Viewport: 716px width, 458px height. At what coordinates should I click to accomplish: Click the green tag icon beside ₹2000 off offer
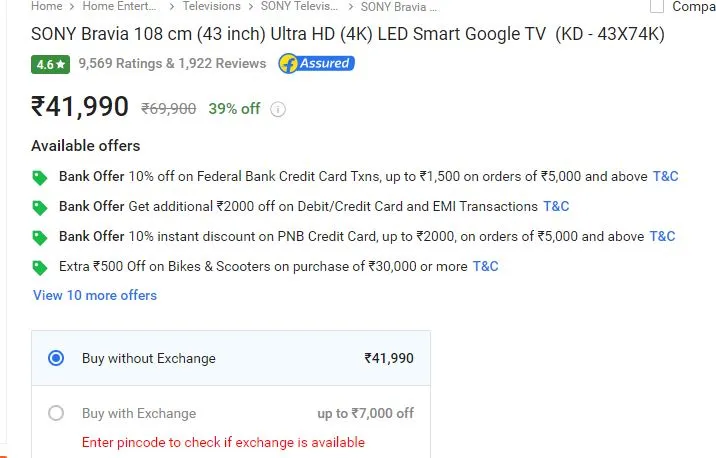(40, 207)
